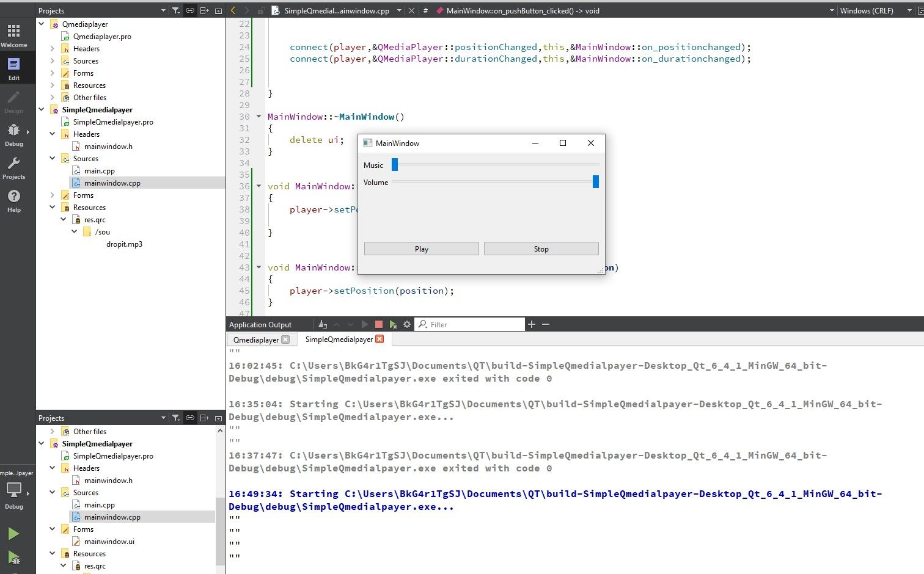The height and width of the screenshot is (574, 924).
Task: Collapse the /sou resource folder
Action: (75, 231)
